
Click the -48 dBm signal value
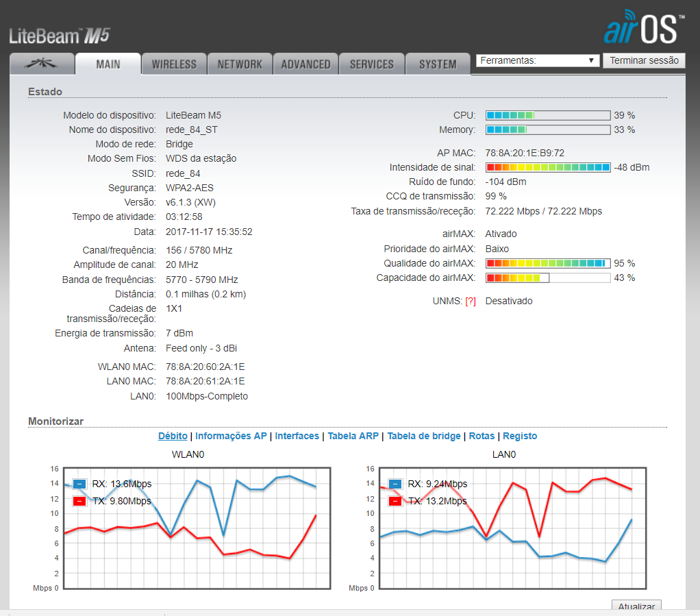[632, 167]
